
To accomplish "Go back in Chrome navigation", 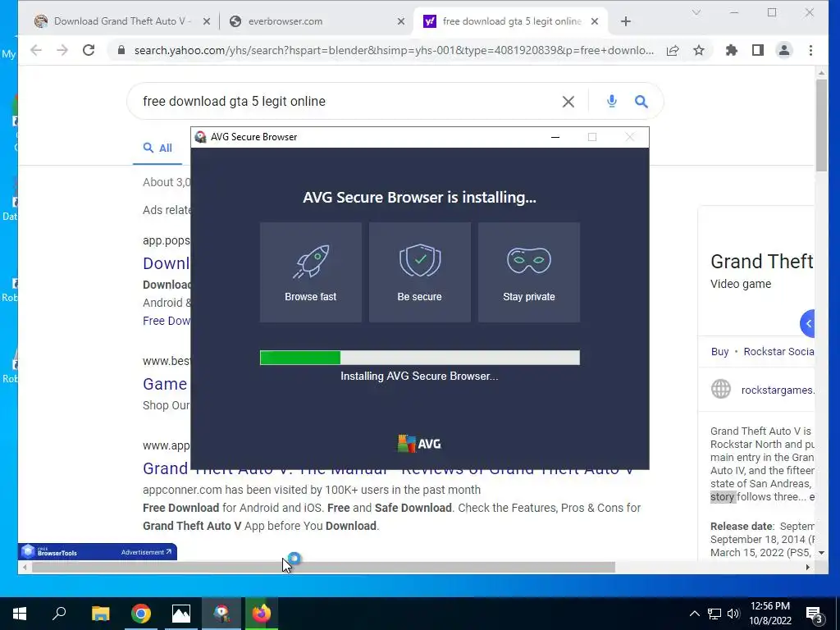I will pos(36,50).
